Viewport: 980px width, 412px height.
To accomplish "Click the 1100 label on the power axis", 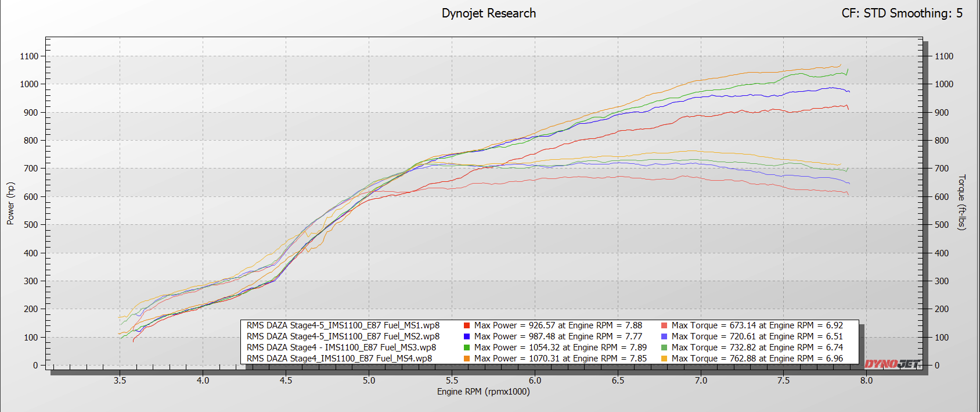I will [x=29, y=56].
